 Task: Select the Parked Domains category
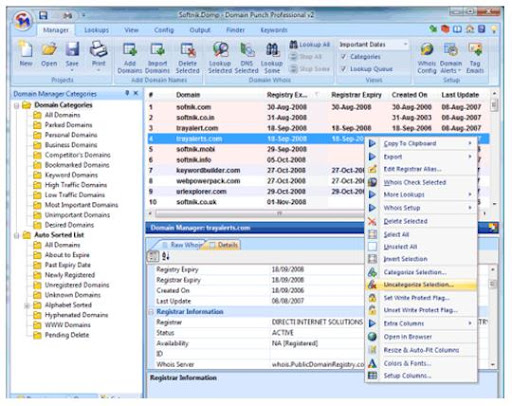[68, 125]
